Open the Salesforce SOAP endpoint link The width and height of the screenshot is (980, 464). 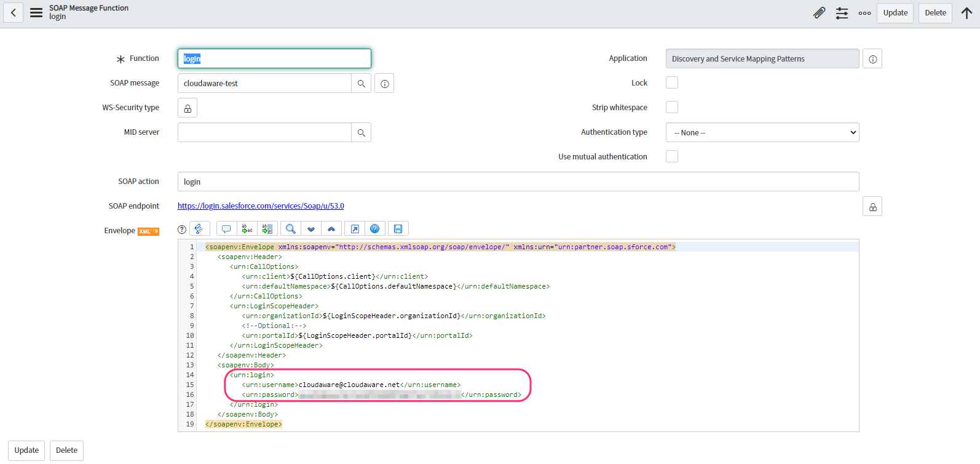coord(261,206)
